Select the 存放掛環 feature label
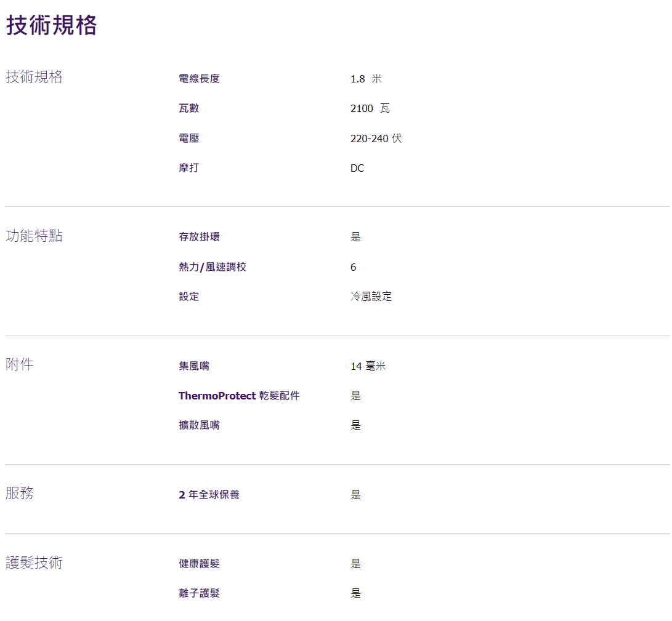Viewport: 672px width, 621px height. [x=199, y=237]
